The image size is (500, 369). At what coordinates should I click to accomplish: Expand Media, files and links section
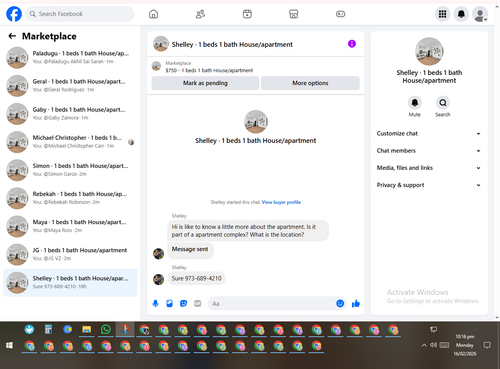coord(429,168)
